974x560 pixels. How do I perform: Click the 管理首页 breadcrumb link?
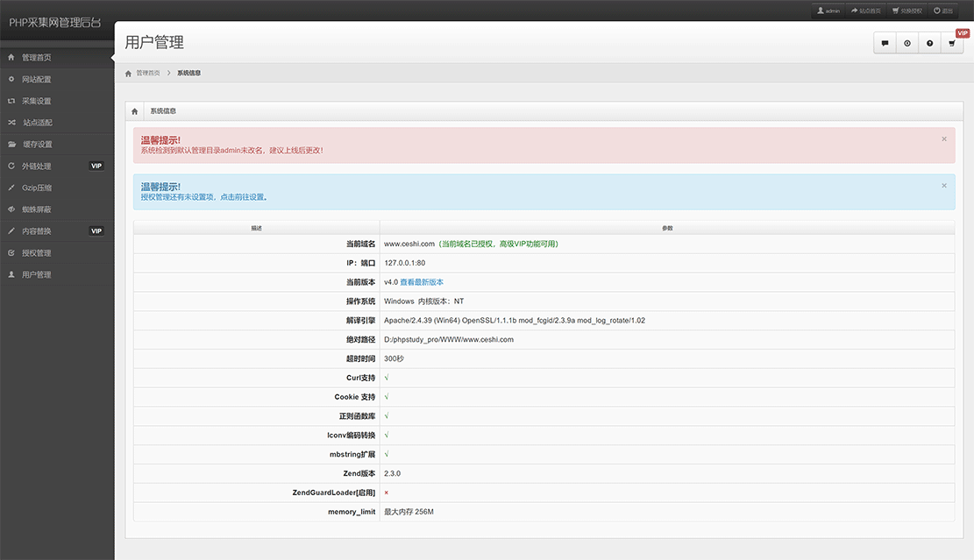pyautogui.click(x=148, y=73)
